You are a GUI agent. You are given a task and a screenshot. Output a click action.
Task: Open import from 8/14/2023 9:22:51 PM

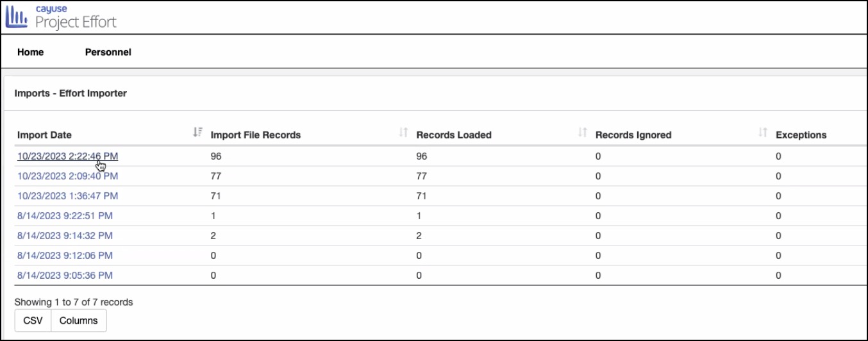(65, 215)
